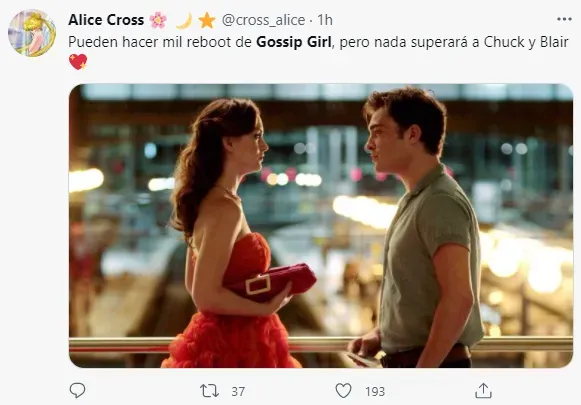Click the red heart emoji in tweet
The width and height of the screenshot is (581, 405).
tap(78, 62)
